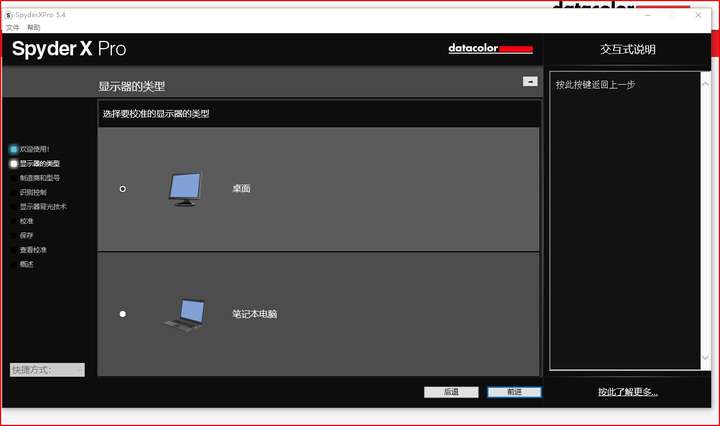Open the 快捷方式 shortcut dropdown
Image resolution: width=720 pixels, height=426 pixels.
click(47, 370)
